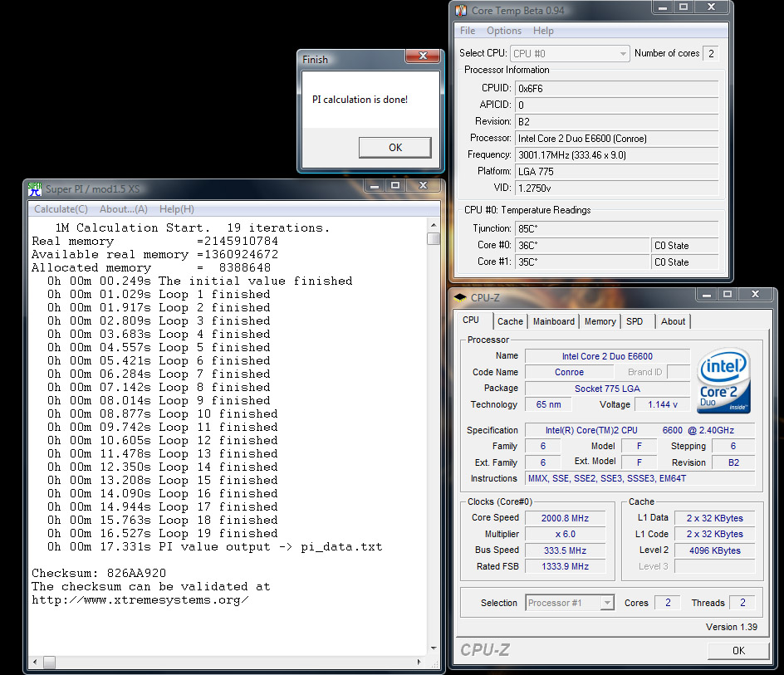The image size is (784, 675).
Task: Switch to the Cache tab in CPU-Z
Action: [x=510, y=321]
